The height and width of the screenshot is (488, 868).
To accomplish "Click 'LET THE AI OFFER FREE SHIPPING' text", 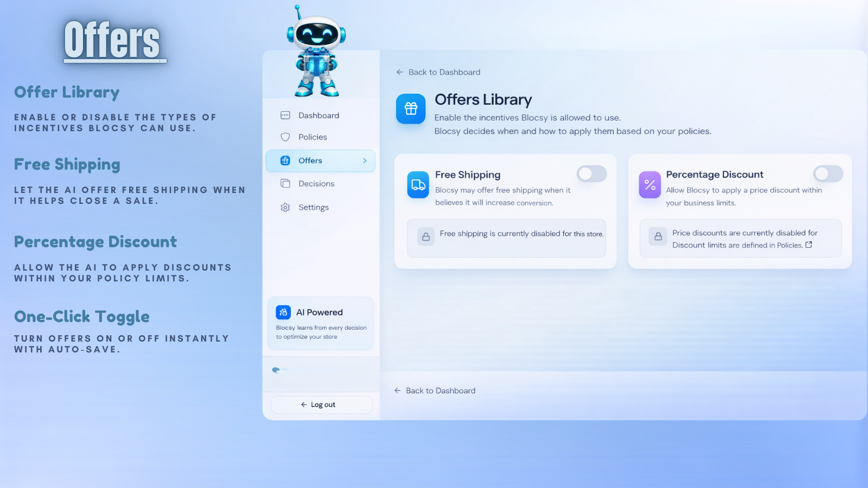I will point(130,195).
